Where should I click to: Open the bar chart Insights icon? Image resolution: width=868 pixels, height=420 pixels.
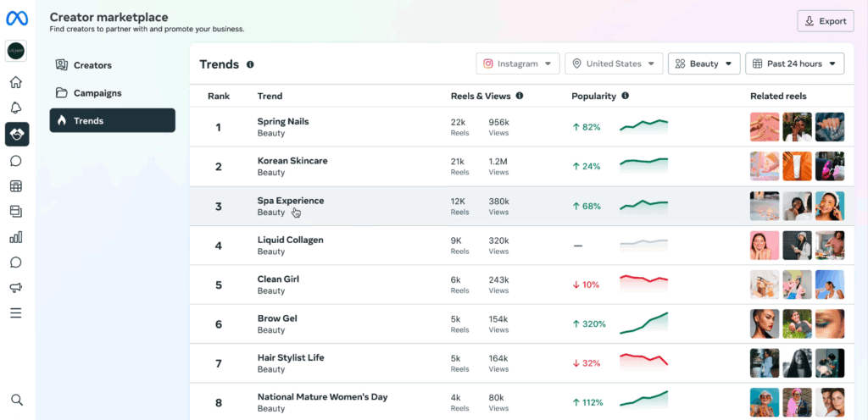click(16, 237)
